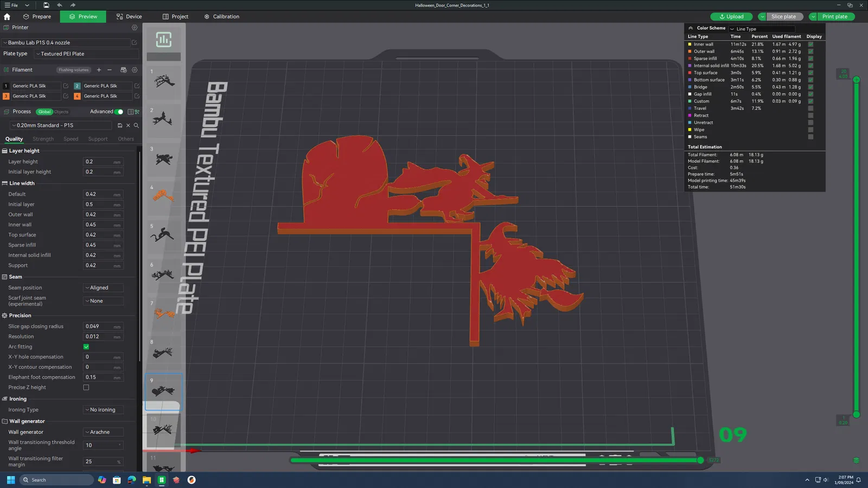
Task: Open the process settings list view icon
Action: click(130, 112)
